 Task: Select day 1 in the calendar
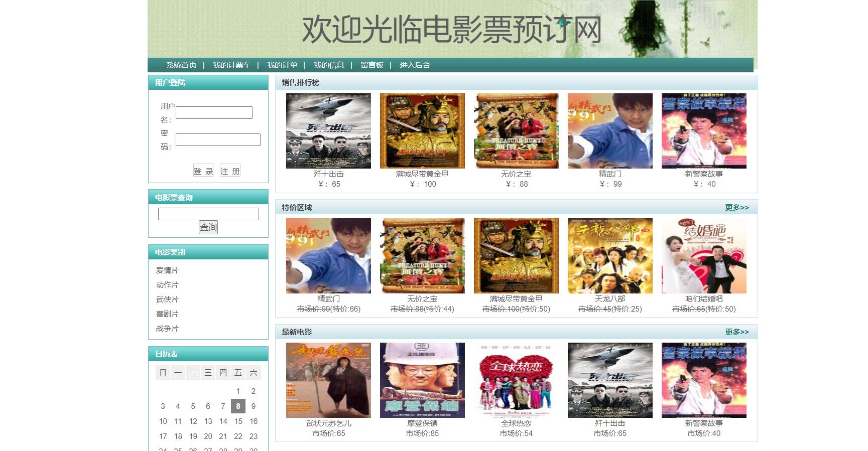click(x=238, y=391)
